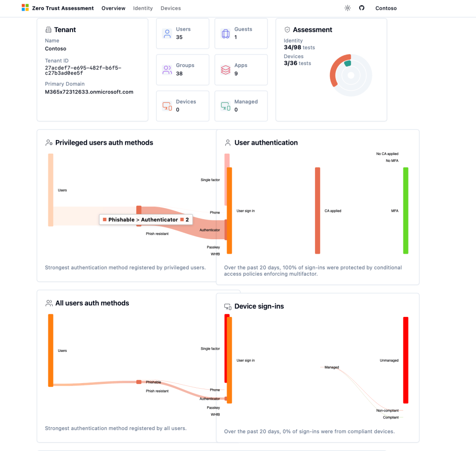The height and width of the screenshot is (451, 476).
Task: Click the Devices card icon
Action: pos(167,106)
